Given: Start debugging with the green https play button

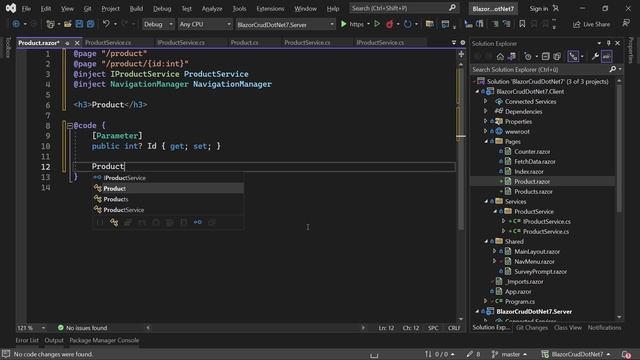Looking at the screenshot, I should point(344,24).
